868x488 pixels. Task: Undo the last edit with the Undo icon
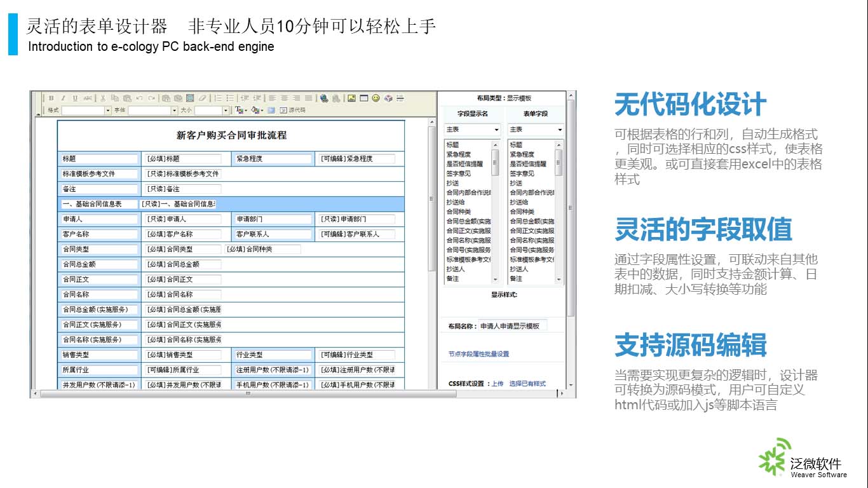point(139,98)
